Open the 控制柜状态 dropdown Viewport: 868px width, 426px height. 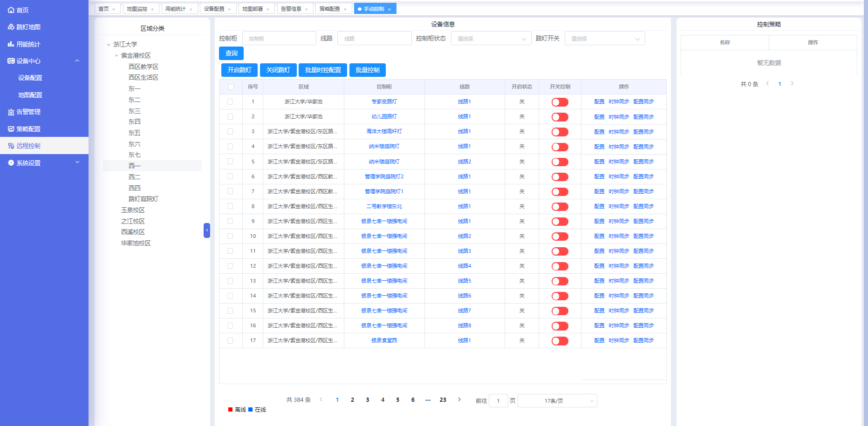[x=491, y=39]
